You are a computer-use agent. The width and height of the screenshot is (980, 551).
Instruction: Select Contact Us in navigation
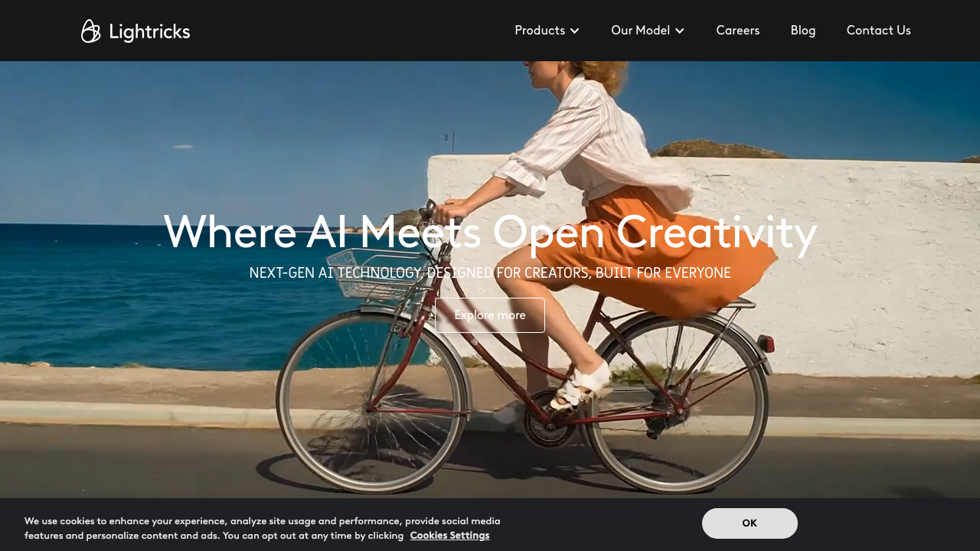(x=878, y=31)
